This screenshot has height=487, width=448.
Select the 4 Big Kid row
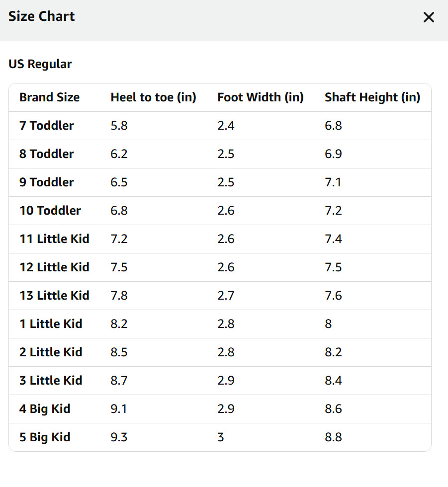(220, 409)
